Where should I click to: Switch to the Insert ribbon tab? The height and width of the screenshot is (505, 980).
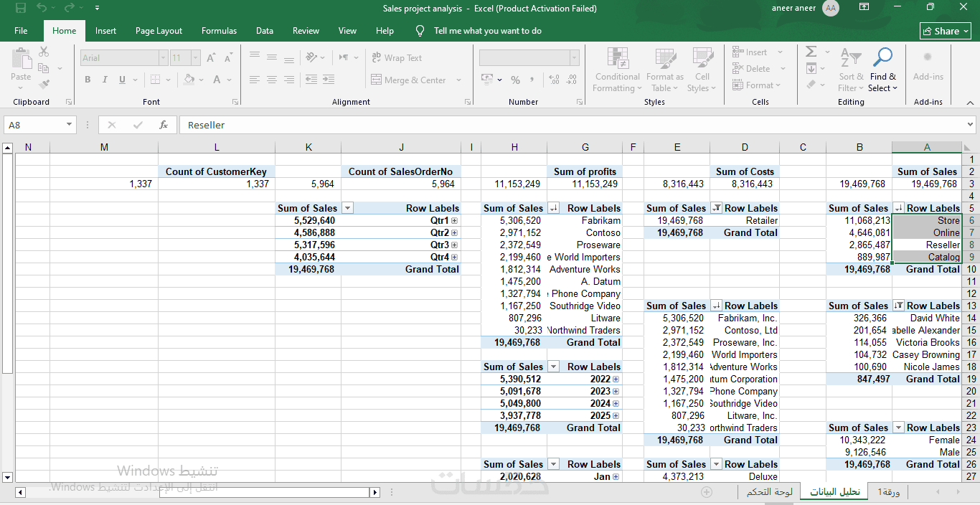tap(105, 31)
